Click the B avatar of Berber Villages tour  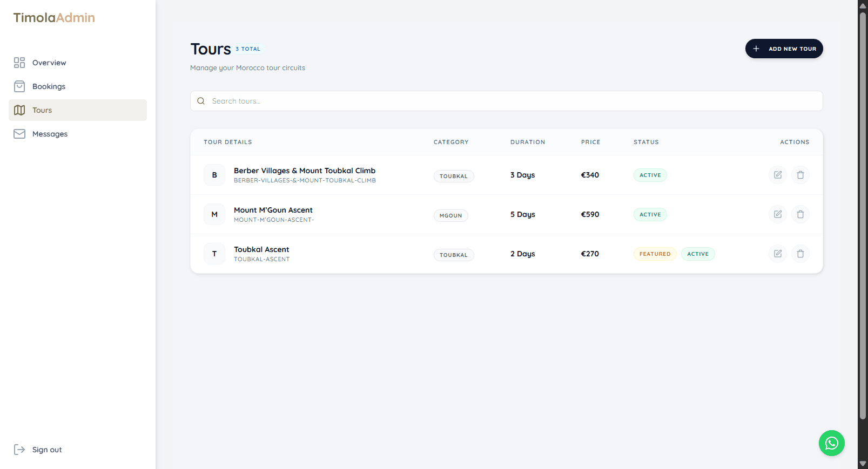[214, 175]
